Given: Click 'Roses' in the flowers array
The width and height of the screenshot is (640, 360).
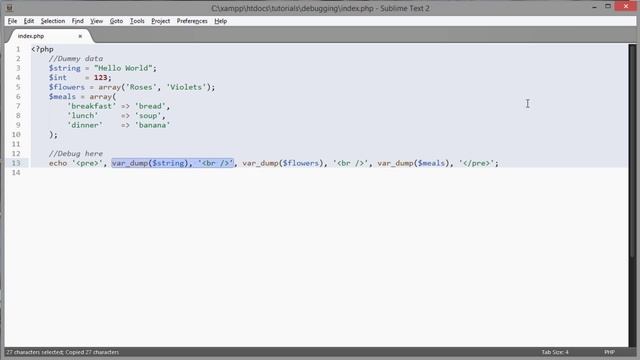Looking at the screenshot, I should (141, 87).
